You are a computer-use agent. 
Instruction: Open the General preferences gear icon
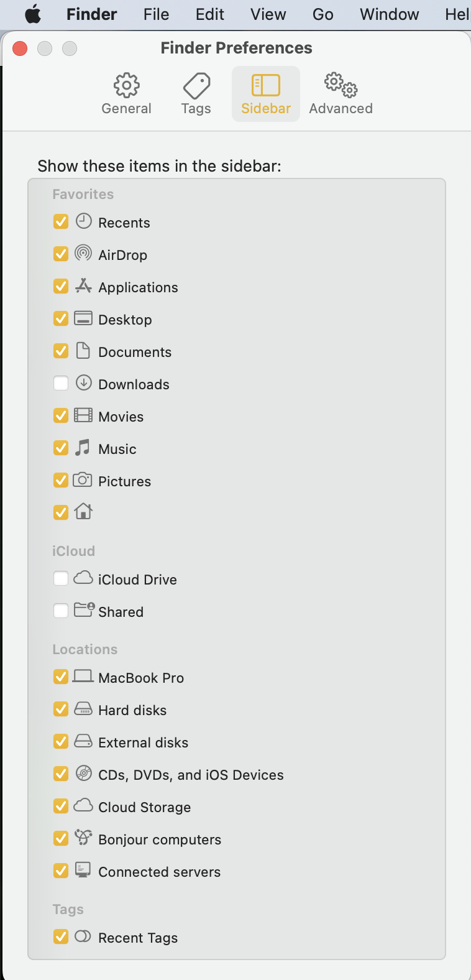pos(127,85)
